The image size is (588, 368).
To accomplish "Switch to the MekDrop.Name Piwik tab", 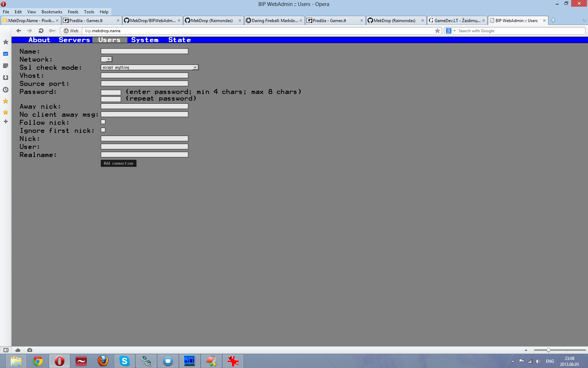I will click(30, 20).
